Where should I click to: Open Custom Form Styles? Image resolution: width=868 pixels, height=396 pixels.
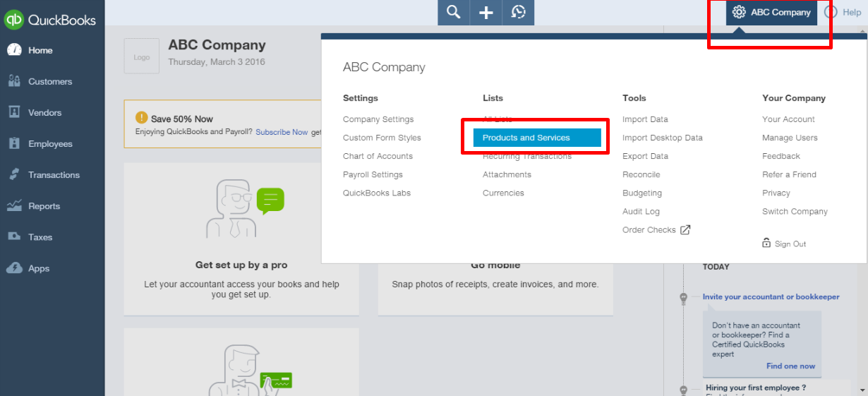(382, 138)
